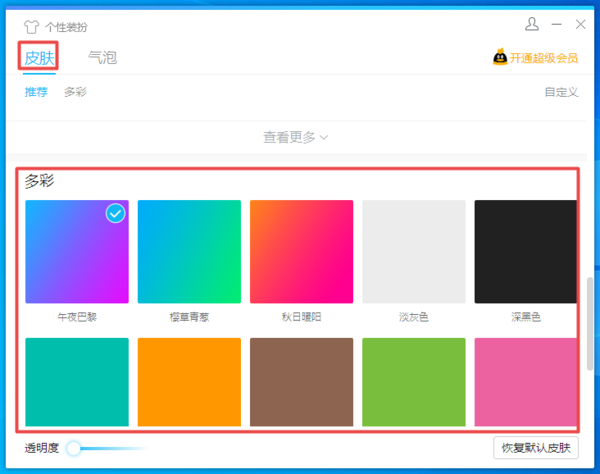
Task: Close the 个性装扮 window
Action: 580,24
